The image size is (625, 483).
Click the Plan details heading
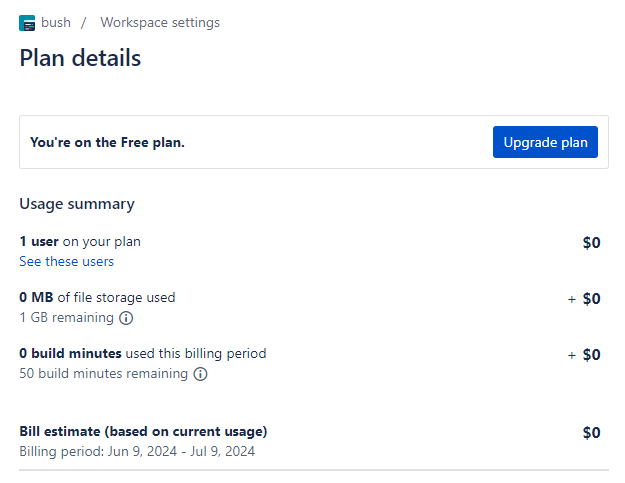(80, 58)
